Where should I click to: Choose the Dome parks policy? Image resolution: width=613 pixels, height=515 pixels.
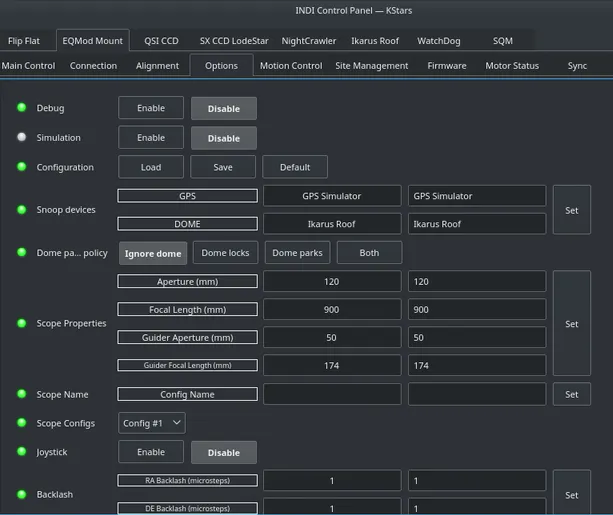tap(297, 253)
